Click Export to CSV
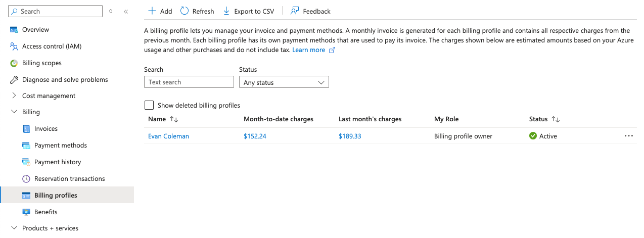Image resolution: width=644 pixels, height=238 pixels. (248, 11)
